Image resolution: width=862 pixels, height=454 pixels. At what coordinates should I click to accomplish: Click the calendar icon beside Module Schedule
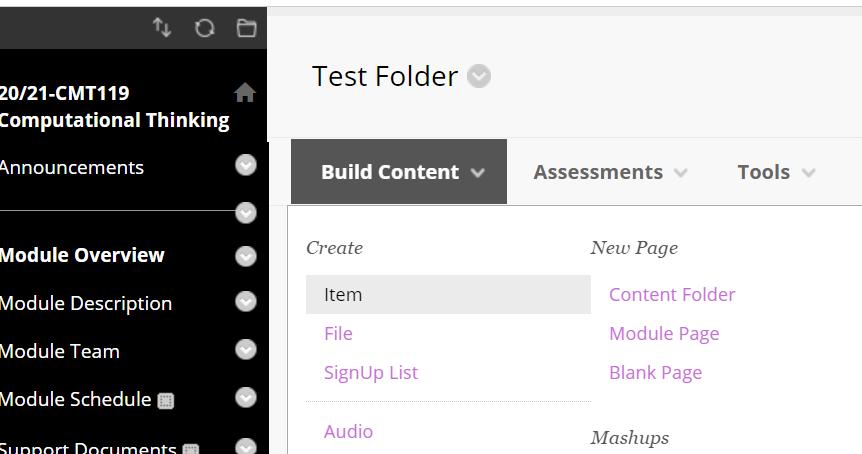pyautogui.click(x=166, y=401)
